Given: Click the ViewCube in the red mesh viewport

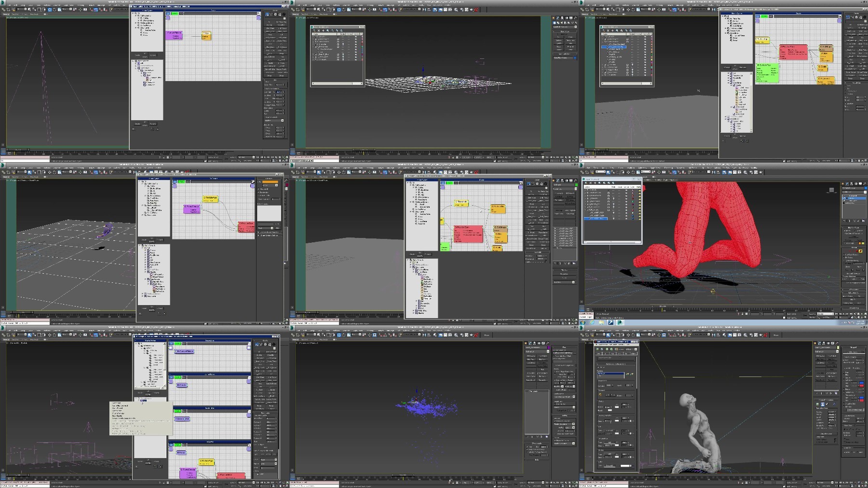Looking at the screenshot, I should (831, 190).
